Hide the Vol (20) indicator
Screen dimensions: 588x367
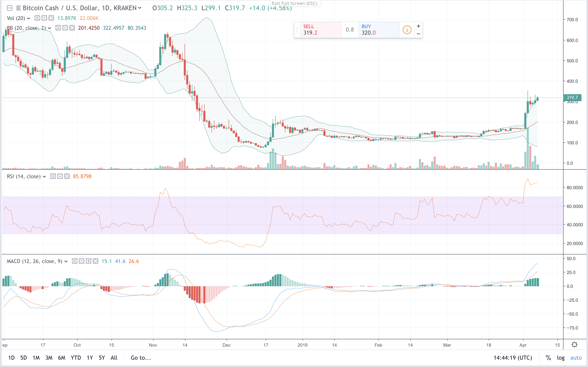(37, 18)
